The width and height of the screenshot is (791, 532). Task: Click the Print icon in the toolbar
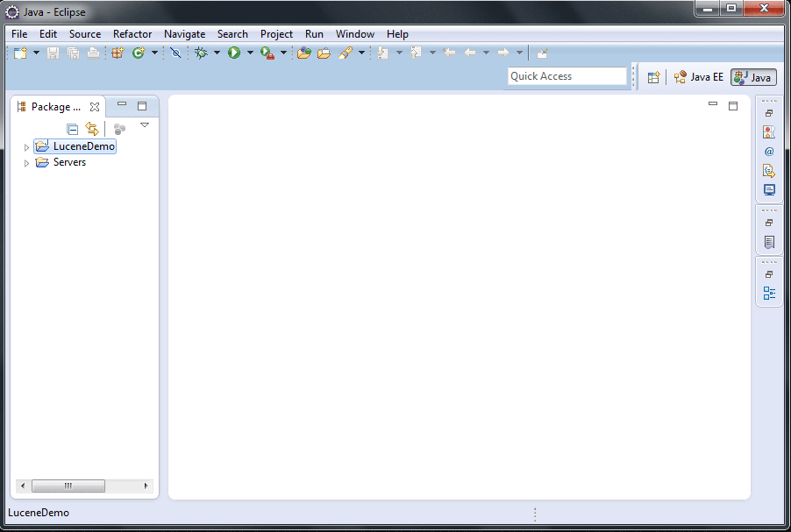[x=92, y=53]
